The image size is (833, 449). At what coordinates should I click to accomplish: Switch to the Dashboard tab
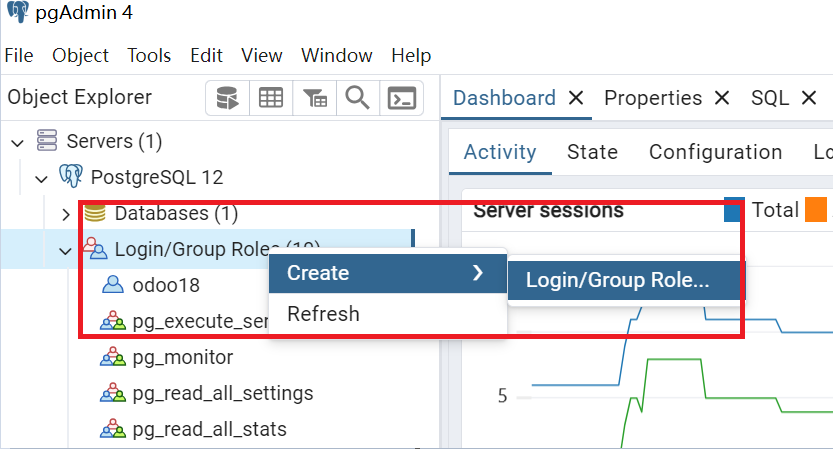(504, 98)
